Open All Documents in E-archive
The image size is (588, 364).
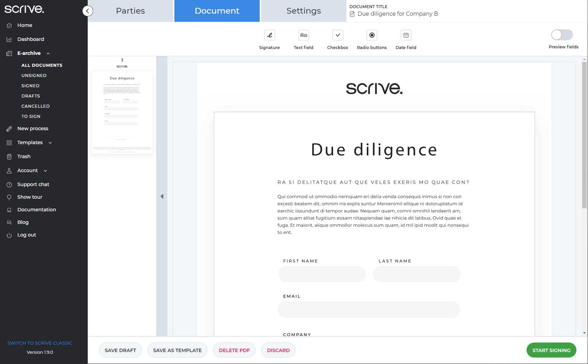point(42,65)
